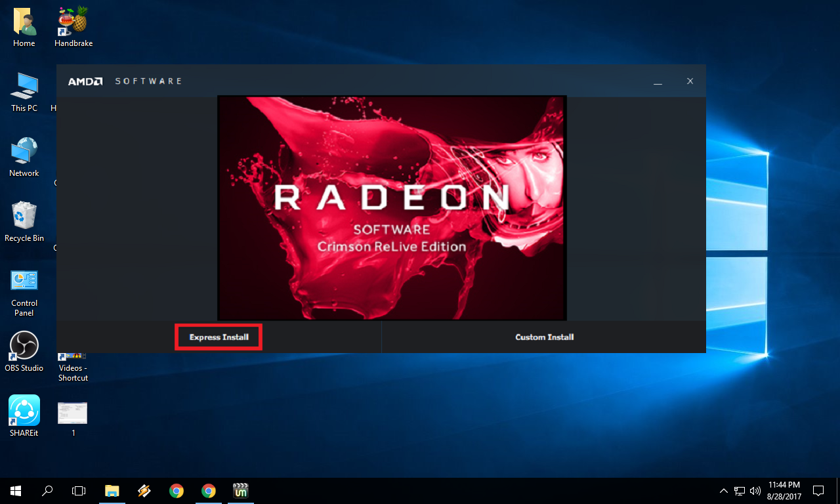Open File Explorer from the taskbar
The height and width of the screenshot is (504, 840).
(112, 491)
